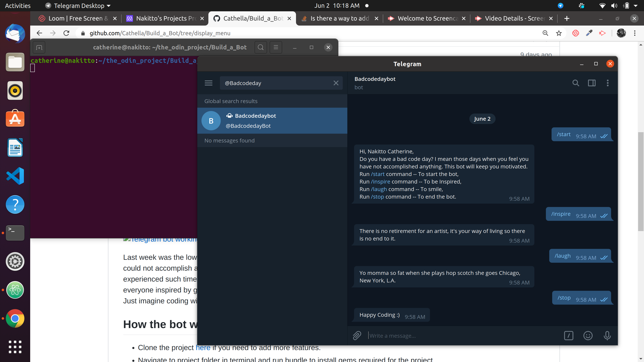Click the Slack tray icon in top bar
This screenshot has height=362, width=644.
(x=581, y=5)
